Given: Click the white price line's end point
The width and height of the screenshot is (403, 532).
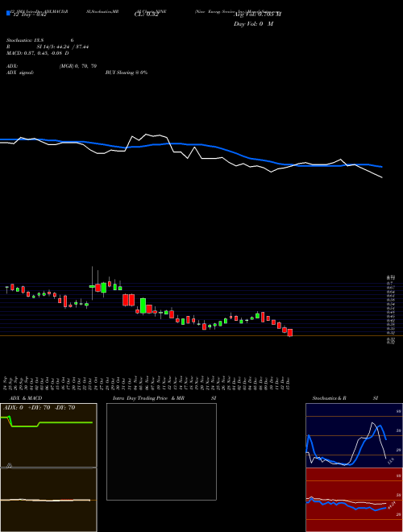Looking at the screenshot, I should click(x=382, y=177).
